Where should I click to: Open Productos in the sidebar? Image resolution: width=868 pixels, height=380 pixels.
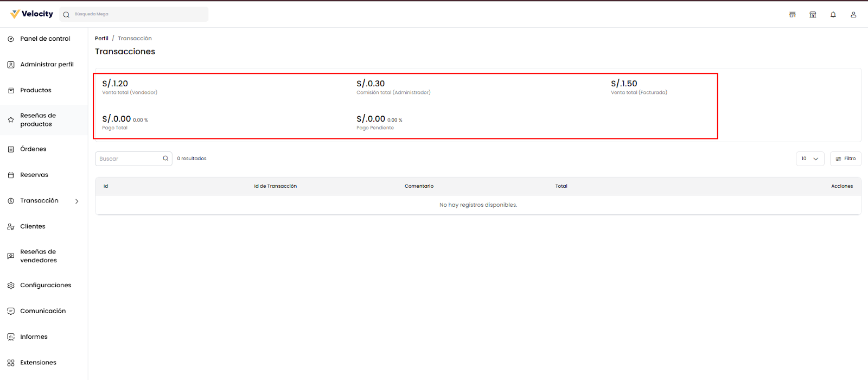point(36,90)
